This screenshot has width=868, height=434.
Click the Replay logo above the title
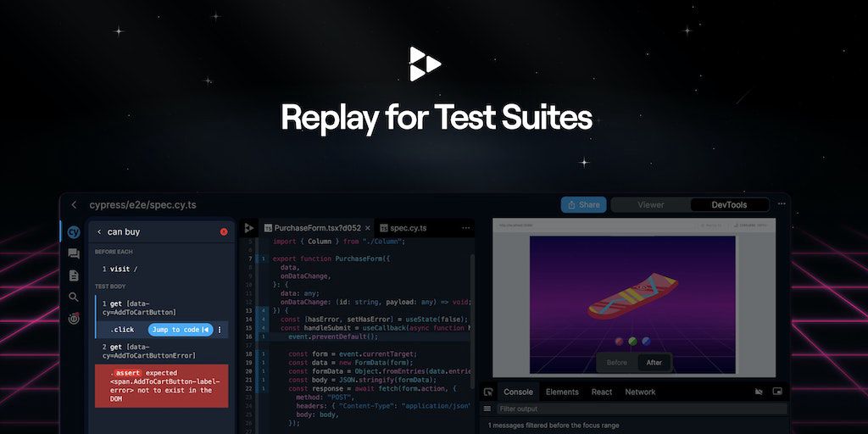tap(425, 64)
